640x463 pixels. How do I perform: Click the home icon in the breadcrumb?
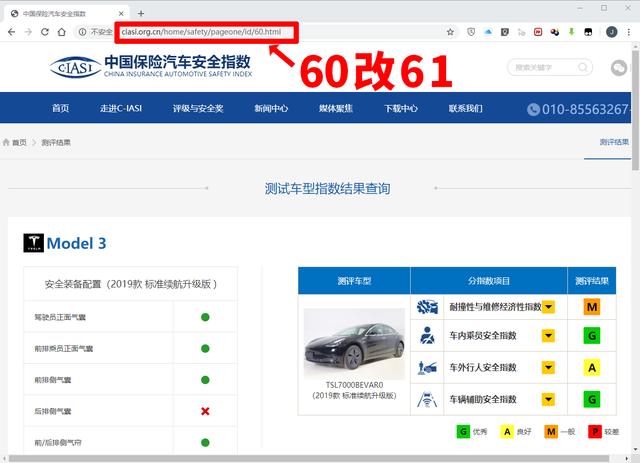(x=6, y=142)
